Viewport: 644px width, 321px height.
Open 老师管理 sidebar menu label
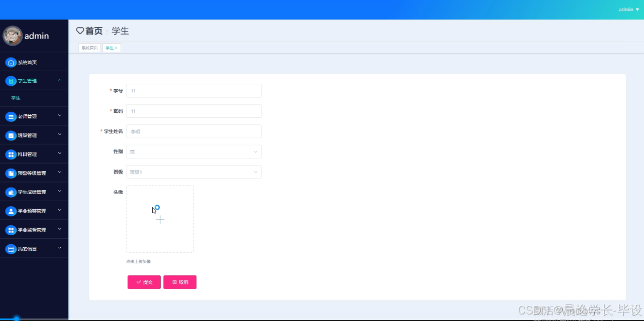(x=27, y=117)
